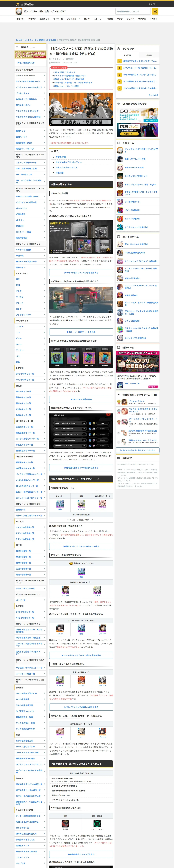Switch to 人気記事 ranking tab
The height and width of the screenshot is (868, 174).
pos(127,55)
